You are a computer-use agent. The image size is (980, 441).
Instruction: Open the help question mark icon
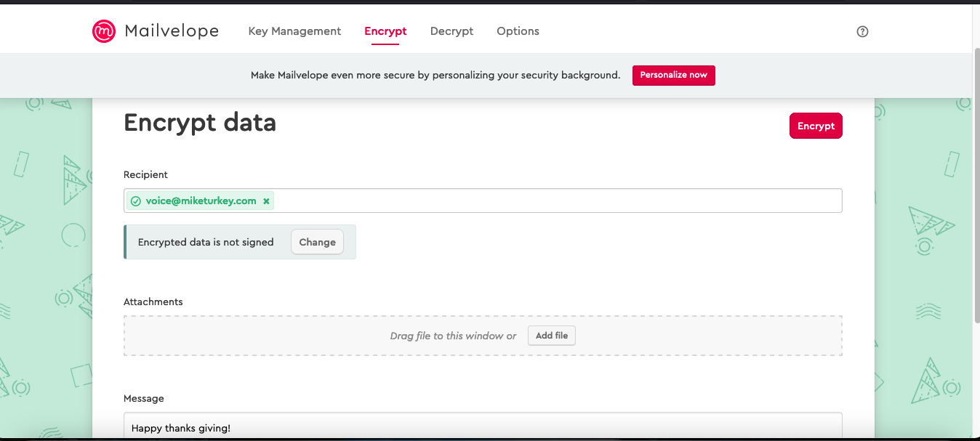[863, 31]
